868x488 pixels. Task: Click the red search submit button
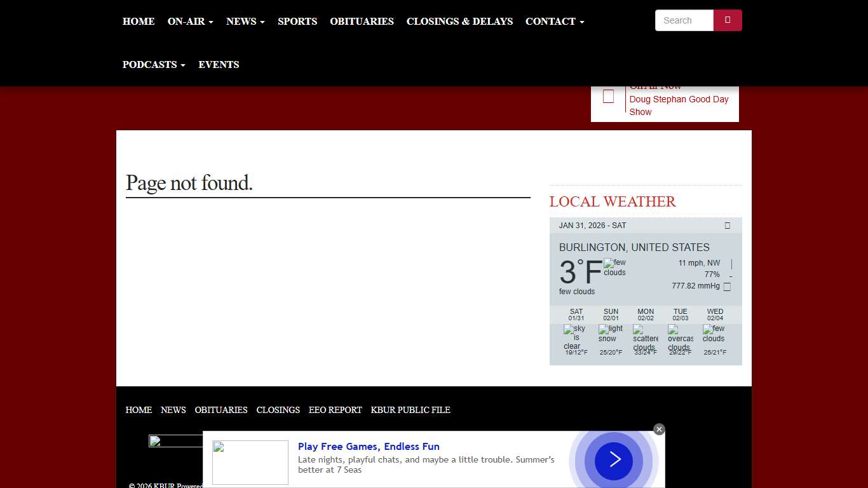(728, 20)
